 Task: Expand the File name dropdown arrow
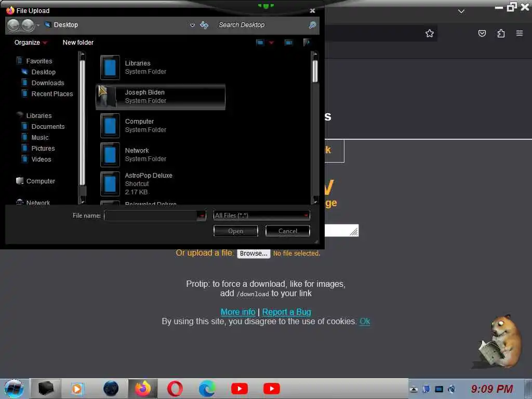(x=202, y=216)
